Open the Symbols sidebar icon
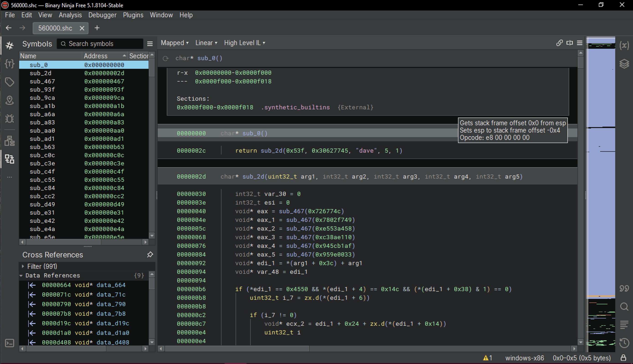The height and width of the screenshot is (364, 633). pos(10,45)
